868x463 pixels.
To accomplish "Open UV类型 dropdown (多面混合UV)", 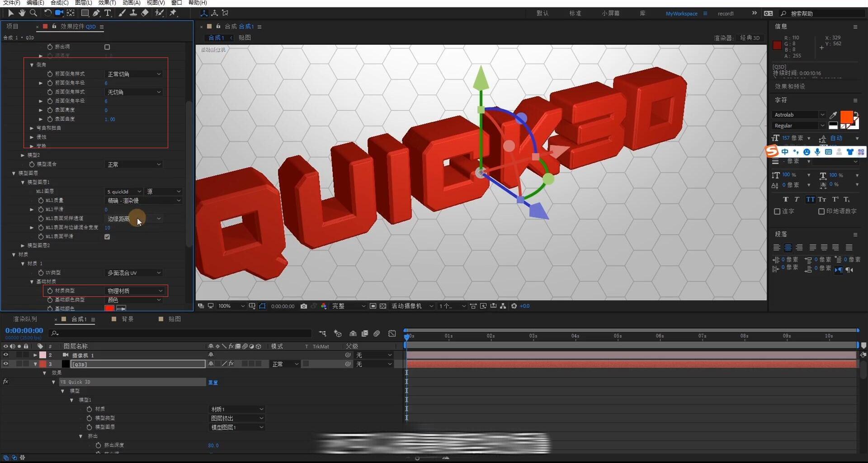I will pos(134,273).
